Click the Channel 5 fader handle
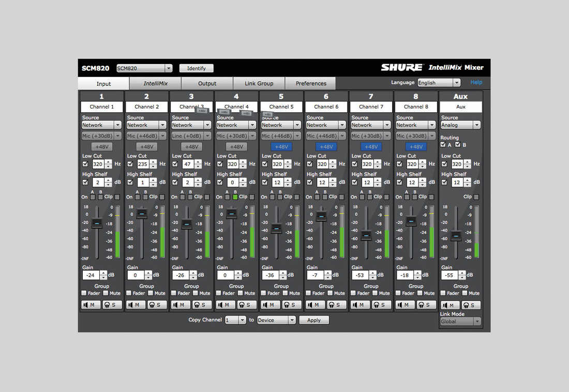The height and width of the screenshot is (392, 569). pos(277,228)
